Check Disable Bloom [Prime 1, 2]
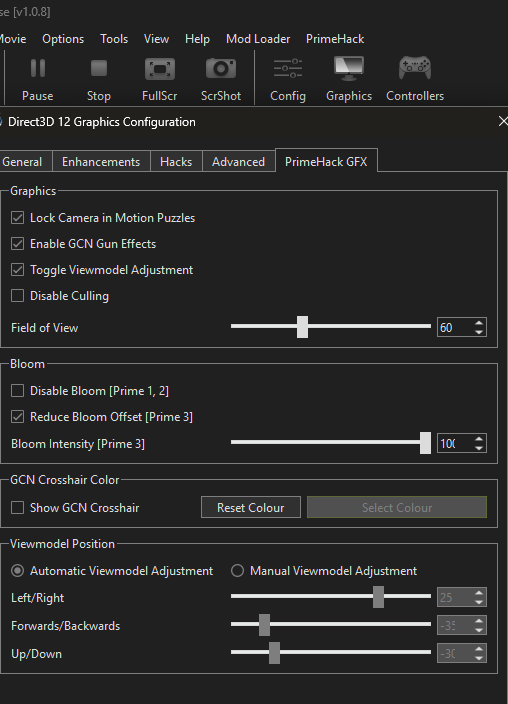This screenshot has width=508, height=704. [18, 391]
